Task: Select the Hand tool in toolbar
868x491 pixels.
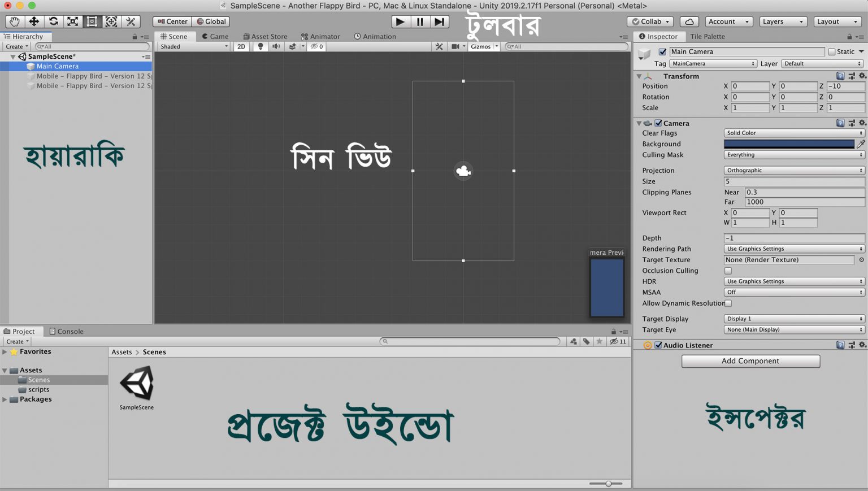Action: pos(14,21)
